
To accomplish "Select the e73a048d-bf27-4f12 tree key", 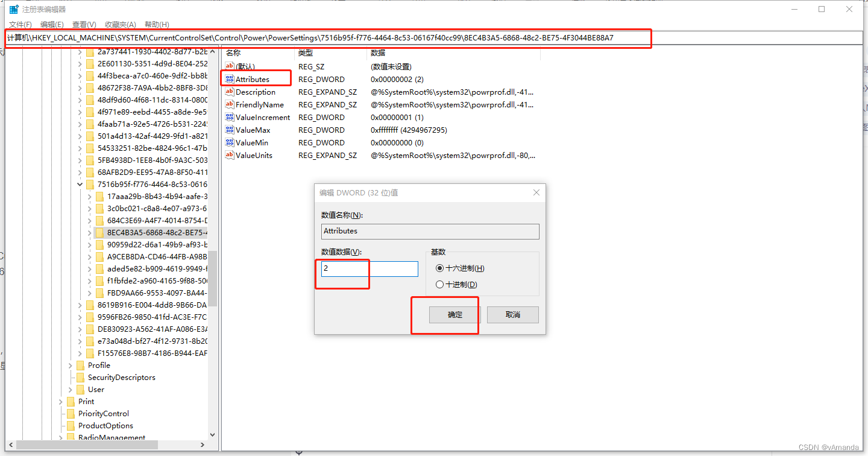I will pos(152,341).
